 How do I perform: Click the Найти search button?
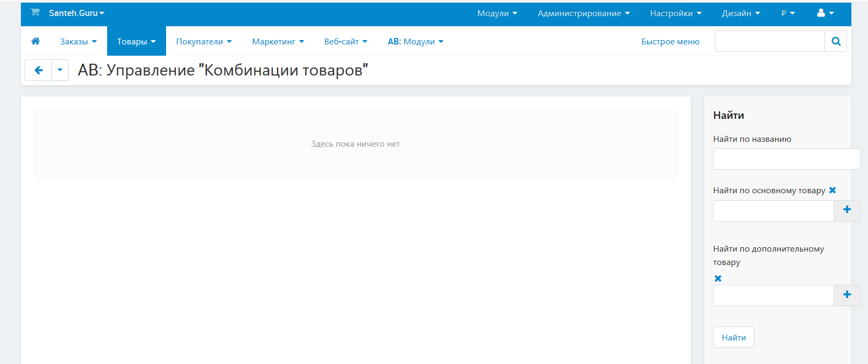(734, 337)
